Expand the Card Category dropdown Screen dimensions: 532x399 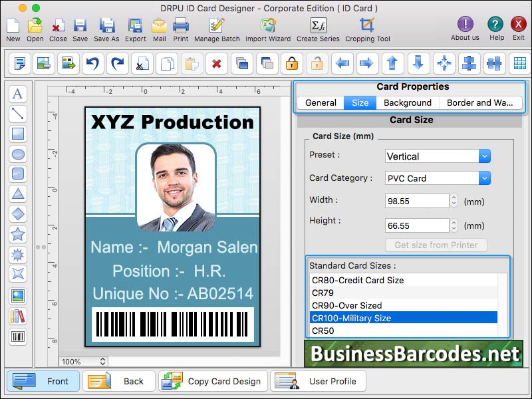point(483,178)
